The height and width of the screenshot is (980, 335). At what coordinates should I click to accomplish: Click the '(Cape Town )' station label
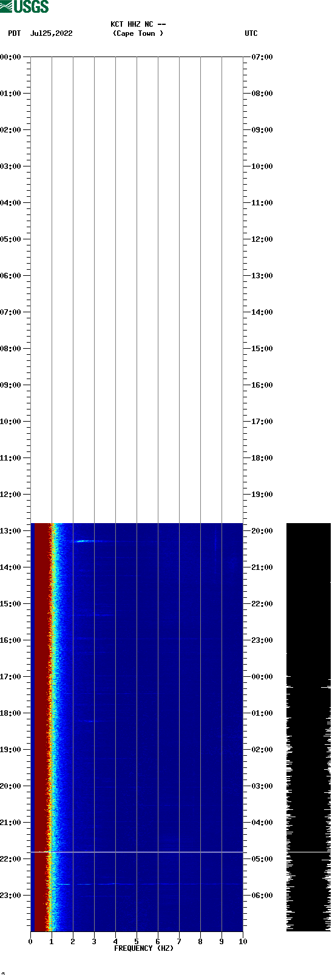click(138, 33)
